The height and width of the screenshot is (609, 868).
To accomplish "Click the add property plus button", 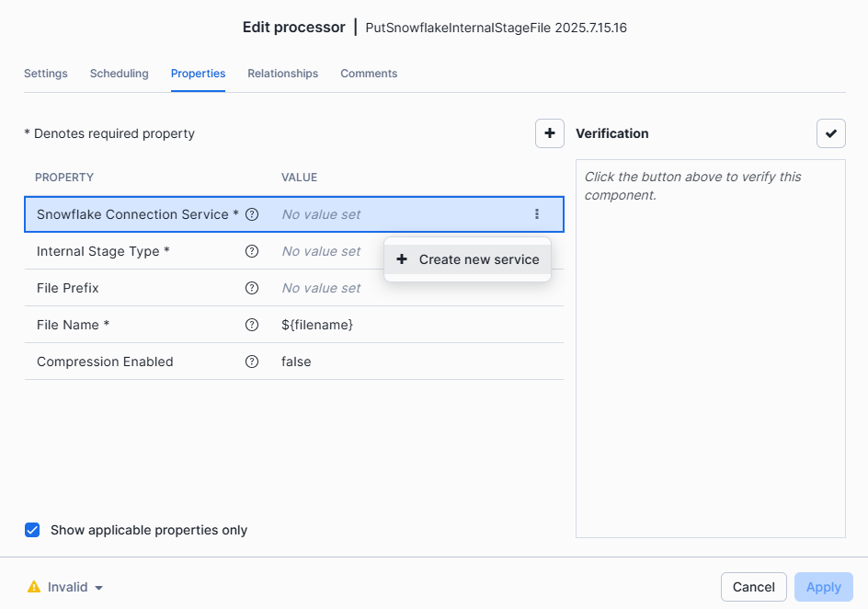I will (550, 133).
